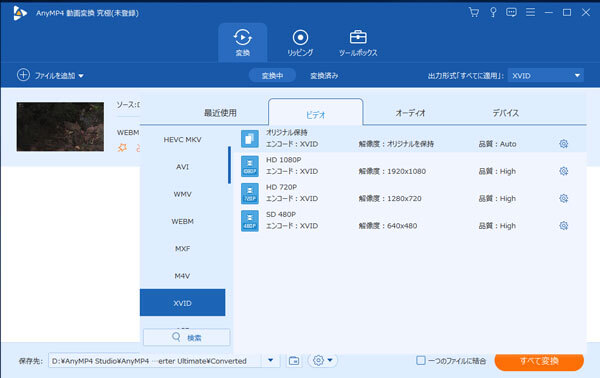Click the オリジナル保持 preset icon
This screenshot has height=378, width=600.
[x=249, y=138]
